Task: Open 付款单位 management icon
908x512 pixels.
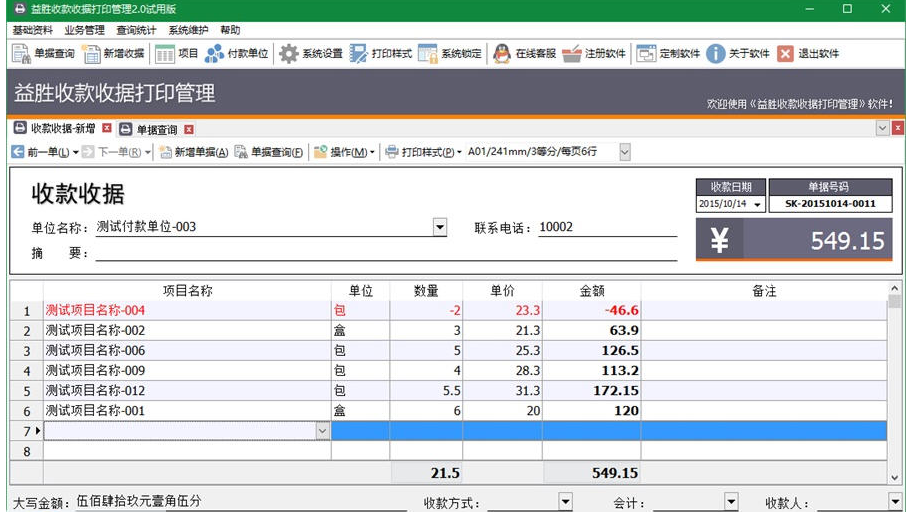Action: [x=236, y=54]
